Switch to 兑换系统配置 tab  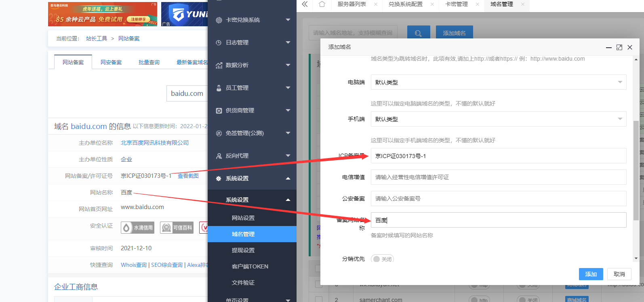[406, 4]
